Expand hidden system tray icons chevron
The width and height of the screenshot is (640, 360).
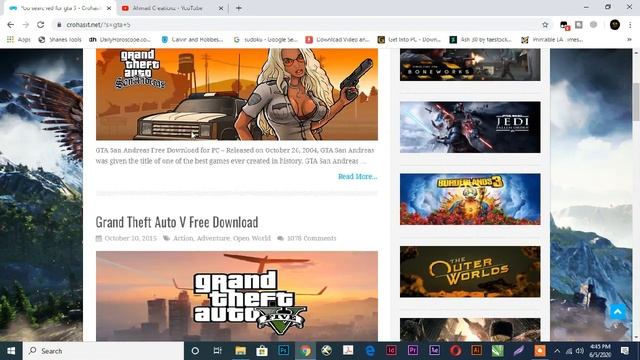click(x=557, y=351)
